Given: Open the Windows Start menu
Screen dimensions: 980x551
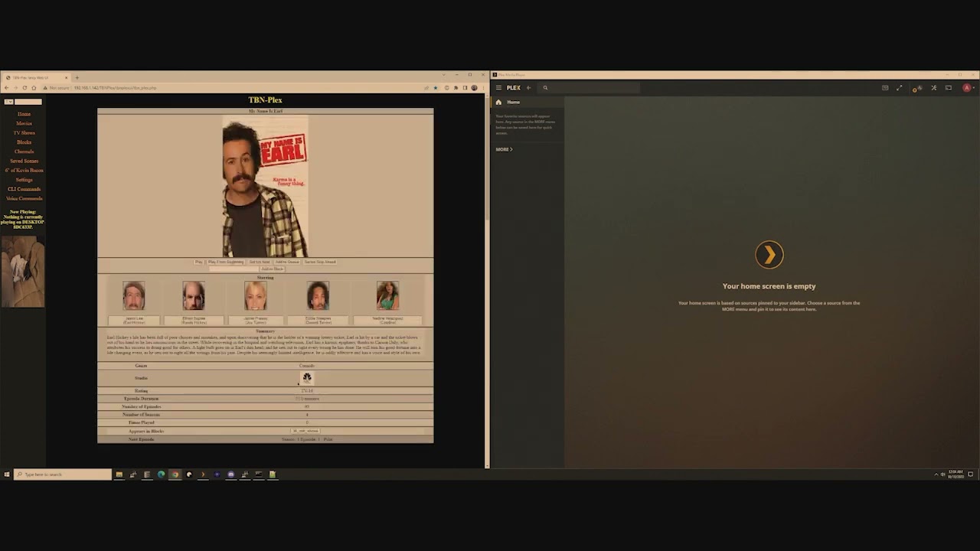Looking at the screenshot, I should (x=6, y=474).
